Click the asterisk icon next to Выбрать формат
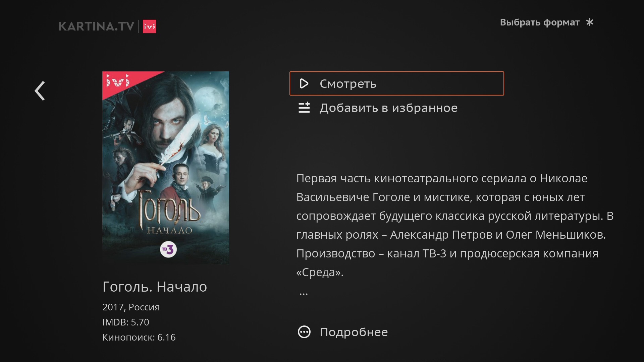644x362 pixels. click(x=590, y=22)
